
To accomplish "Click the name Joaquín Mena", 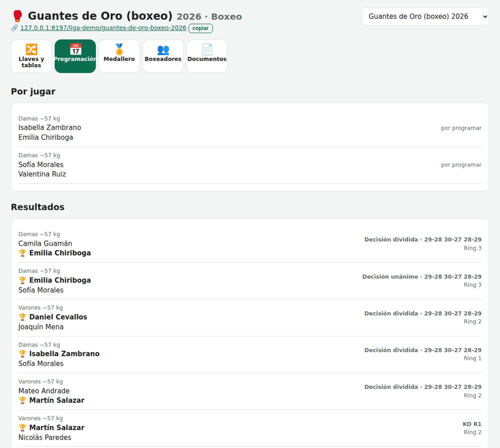I will 41,327.
